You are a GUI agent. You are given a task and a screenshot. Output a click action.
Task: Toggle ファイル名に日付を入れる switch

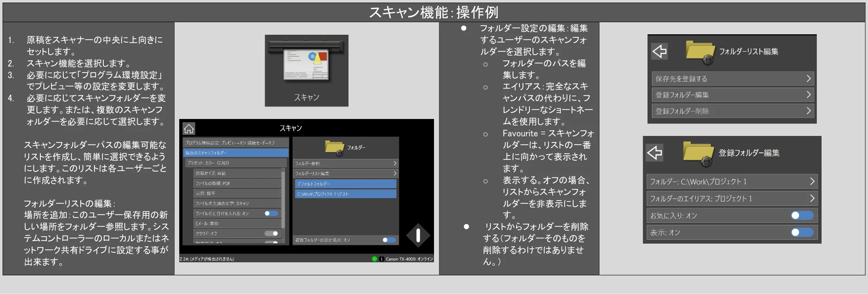pyautogui.click(x=271, y=213)
